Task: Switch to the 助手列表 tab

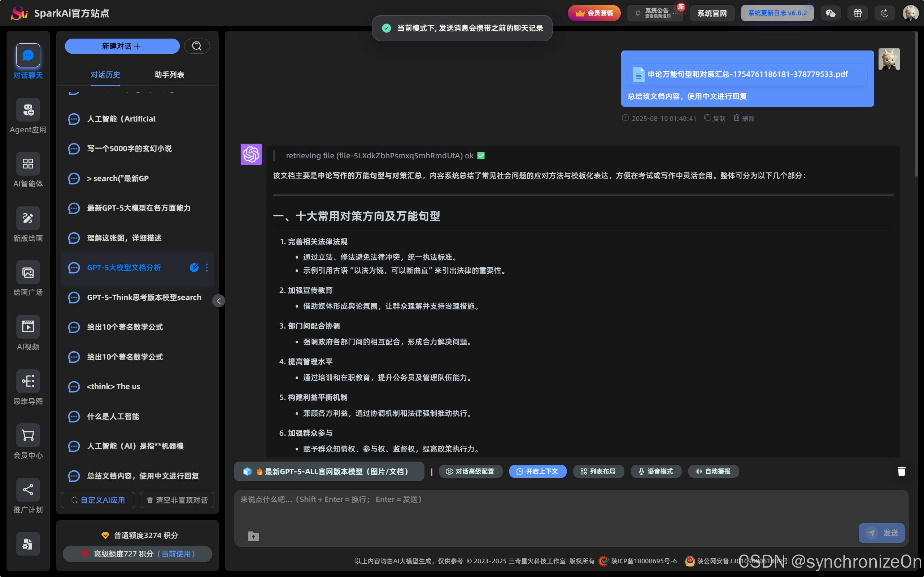Action: tap(169, 75)
